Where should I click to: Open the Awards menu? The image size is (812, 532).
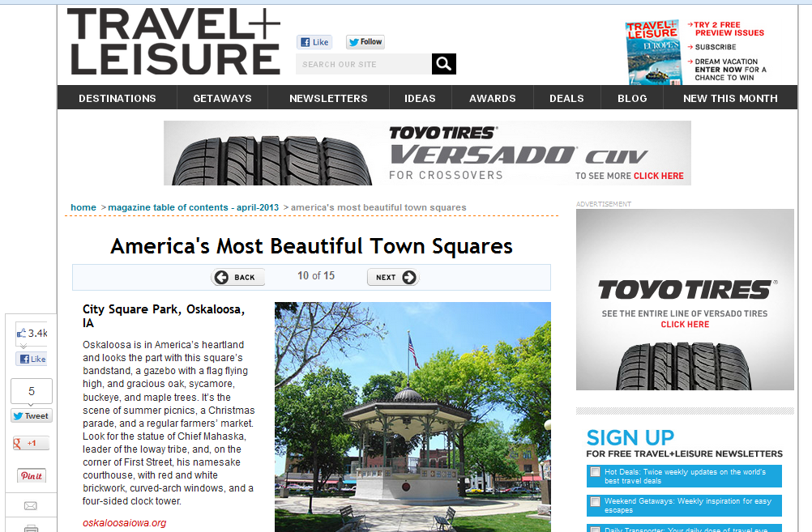coord(493,98)
